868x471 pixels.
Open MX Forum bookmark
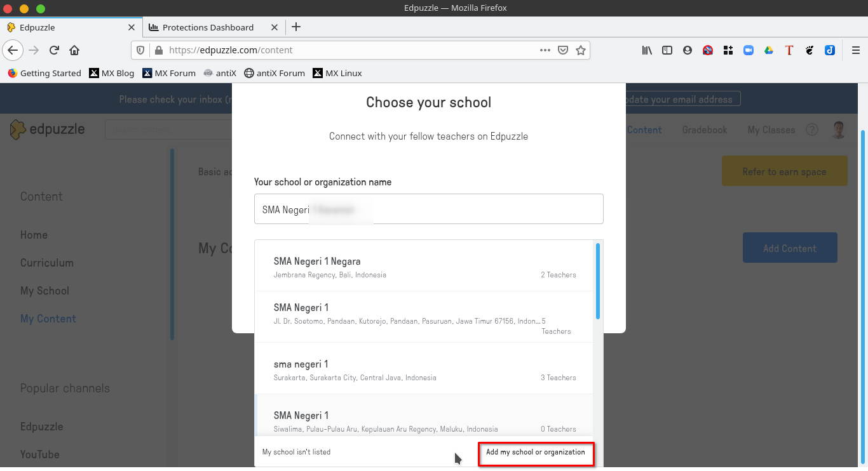pyautogui.click(x=169, y=73)
